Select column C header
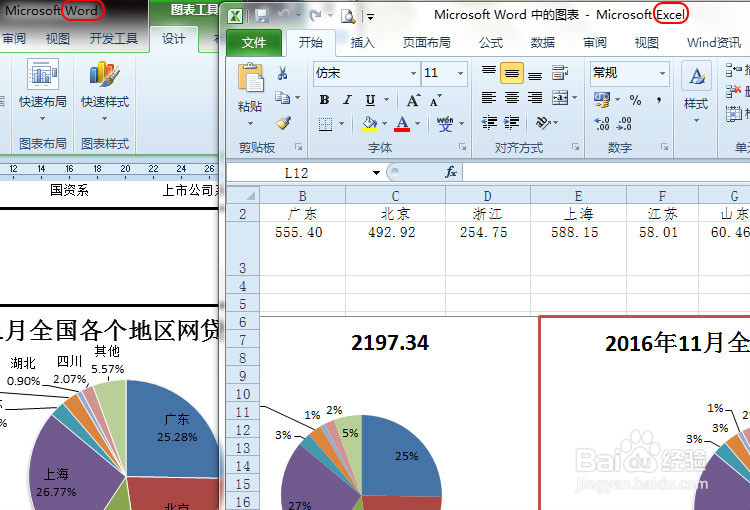The height and width of the screenshot is (510, 750). pos(395,196)
